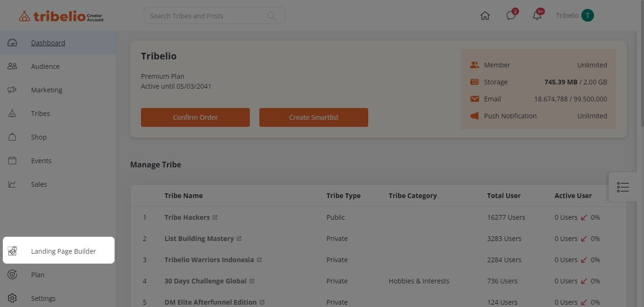Image resolution: width=644 pixels, height=307 pixels.
Task: Open 30 Days Challenge Global external link icon
Action: pyautogui.click(x=252, y=281)
